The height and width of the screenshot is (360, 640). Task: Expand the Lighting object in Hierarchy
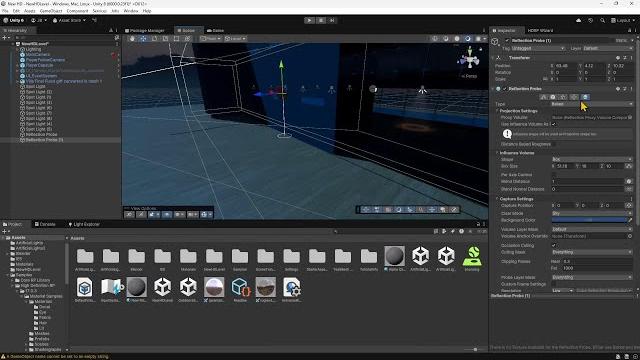[x=18, y=49]
